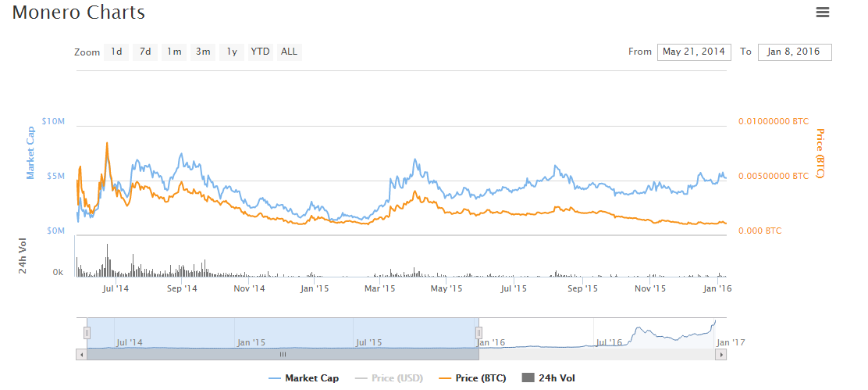This screenshot has height=390, width=868.
Task: Click the Zoom label
Action: point(87,52)
